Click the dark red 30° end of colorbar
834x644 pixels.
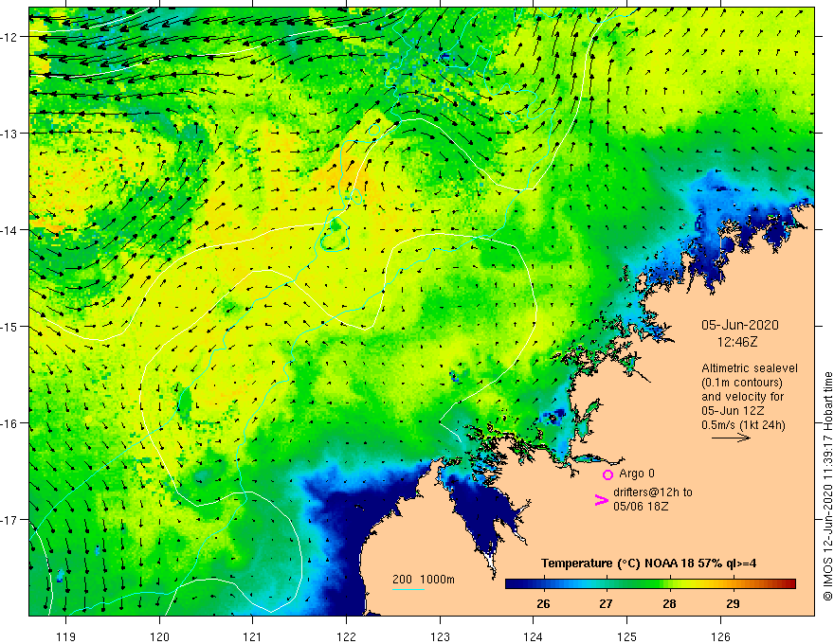pyautogui.click(x=790, y=584)
